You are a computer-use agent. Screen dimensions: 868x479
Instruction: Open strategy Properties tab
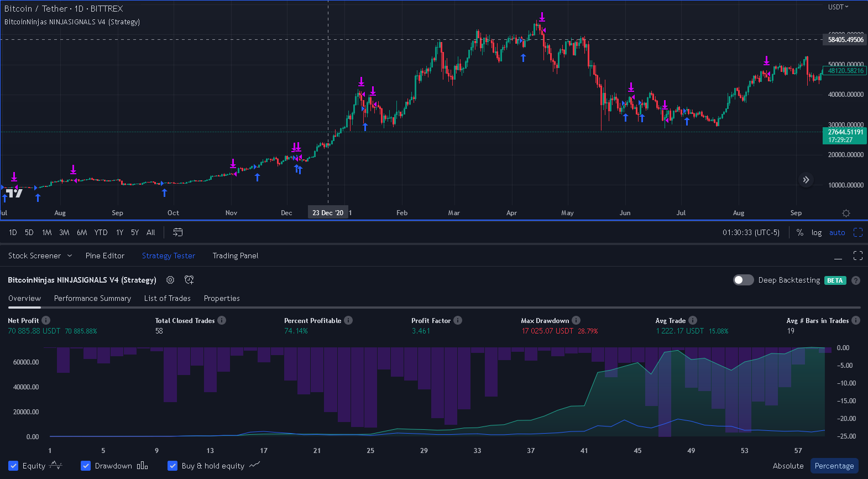click(x=222, y=298)
